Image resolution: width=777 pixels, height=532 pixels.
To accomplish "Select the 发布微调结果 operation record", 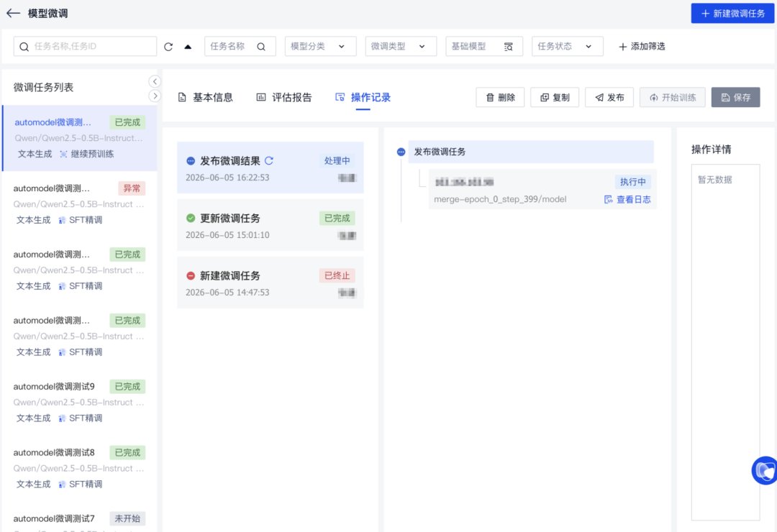I will tap(270, 168).
